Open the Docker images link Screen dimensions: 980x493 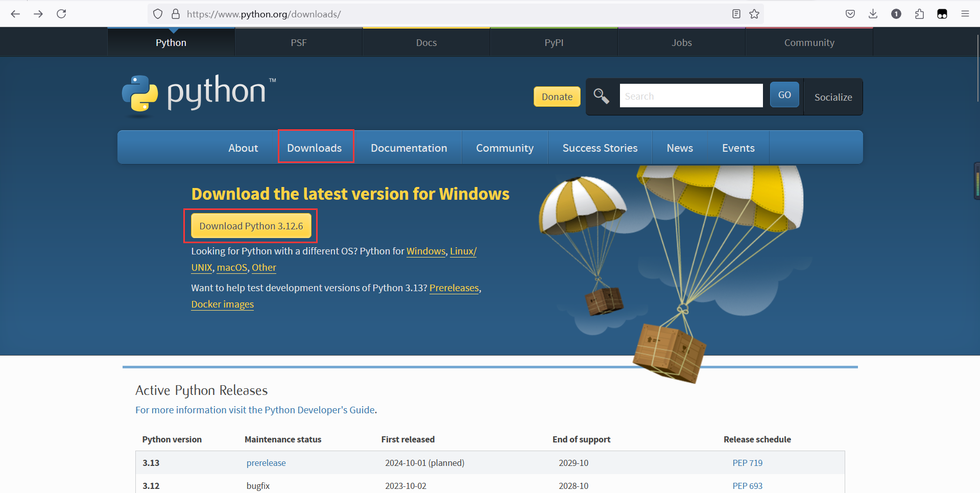(223, 304)
